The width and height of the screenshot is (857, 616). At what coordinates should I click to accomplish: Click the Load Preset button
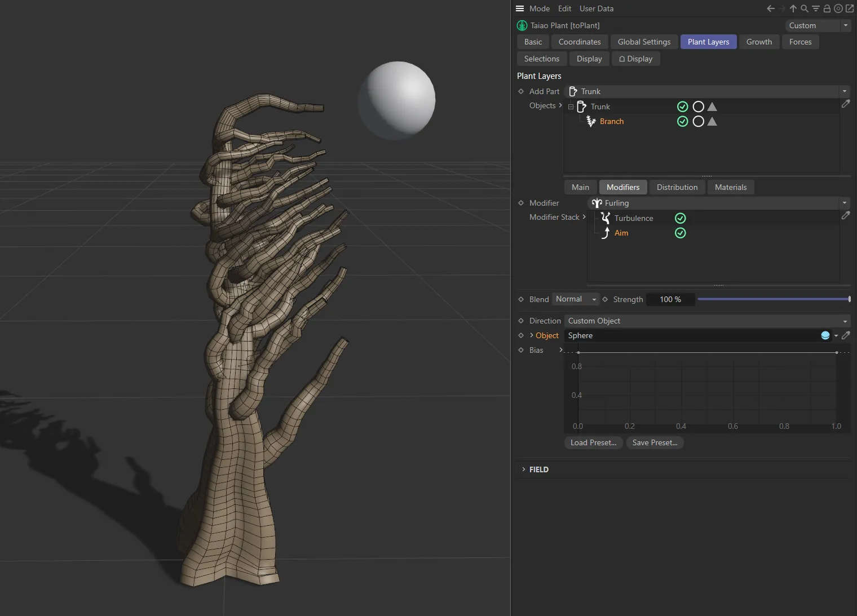click(593, 442)
